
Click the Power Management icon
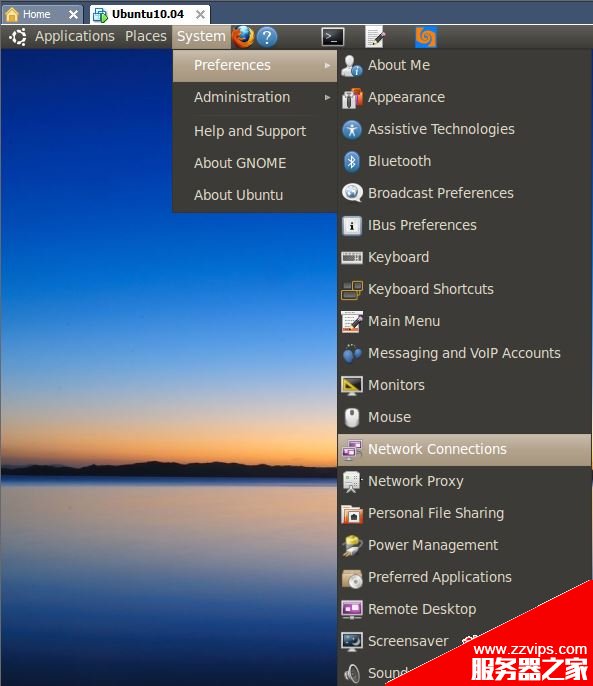[352, 546]
